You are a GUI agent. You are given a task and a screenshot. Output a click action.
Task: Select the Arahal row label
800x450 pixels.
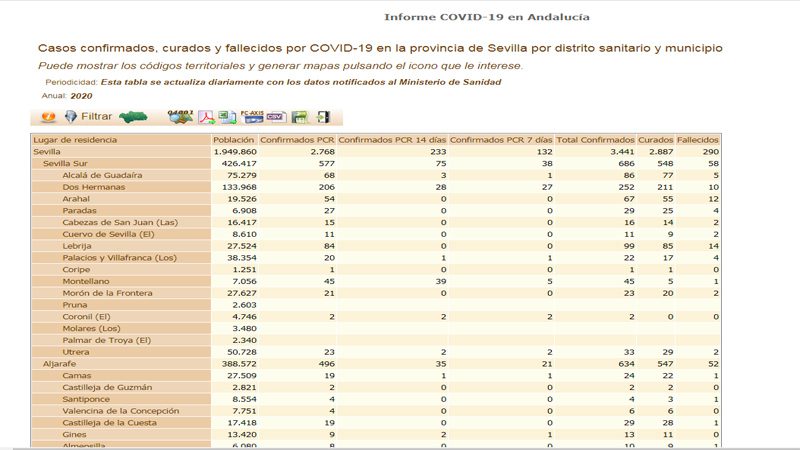click(x=76, y=198)
